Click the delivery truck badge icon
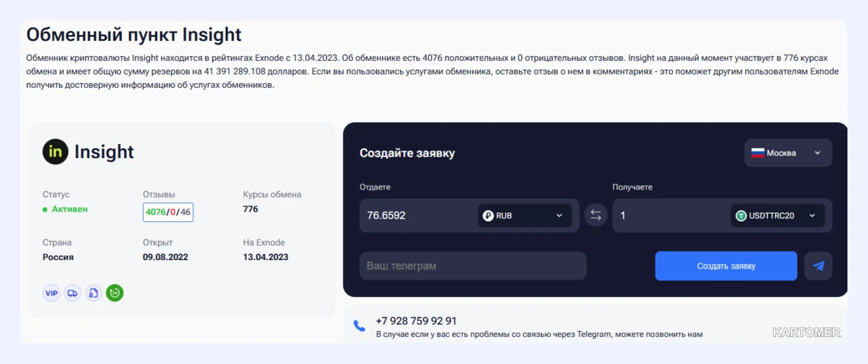Viewport: 868px width, 364px height. [x=73, y=293]
